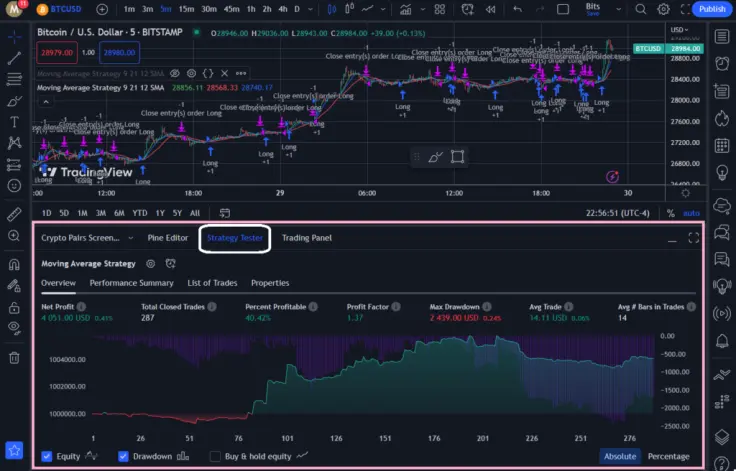The image size is (736, 471).
Task: Open the indicator templates dropdown
Action: click(x=422, y=9)
